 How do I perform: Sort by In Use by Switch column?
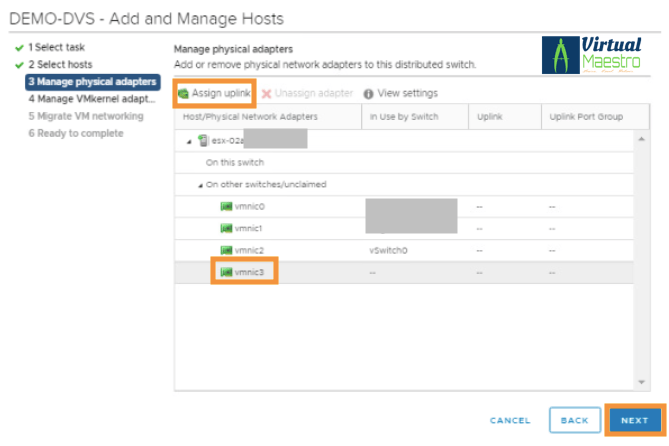point(405,118)
